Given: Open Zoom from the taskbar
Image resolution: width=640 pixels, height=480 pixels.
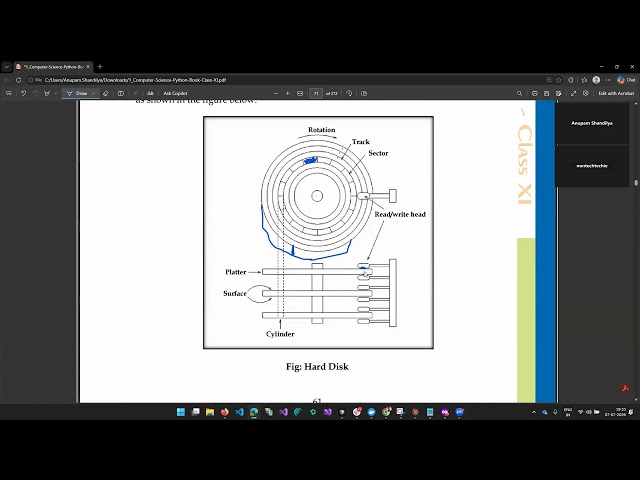Looking at the screenshot, I should tap(460, 412).
